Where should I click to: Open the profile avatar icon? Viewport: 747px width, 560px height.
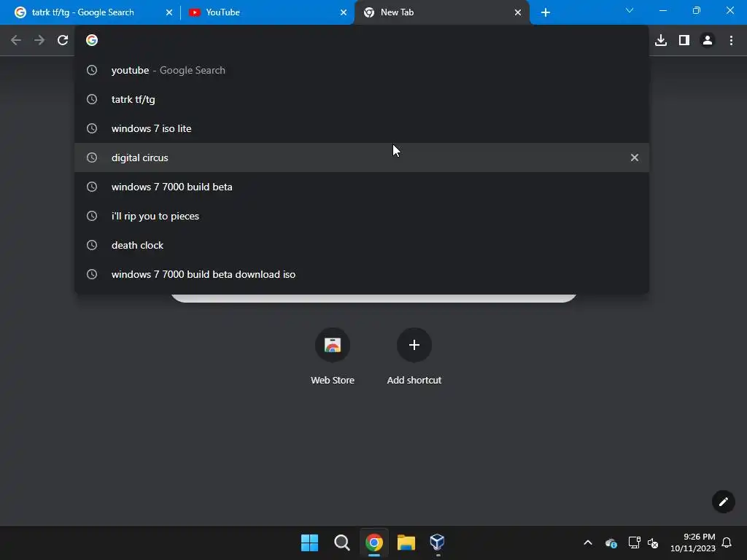tap(708, 40)
